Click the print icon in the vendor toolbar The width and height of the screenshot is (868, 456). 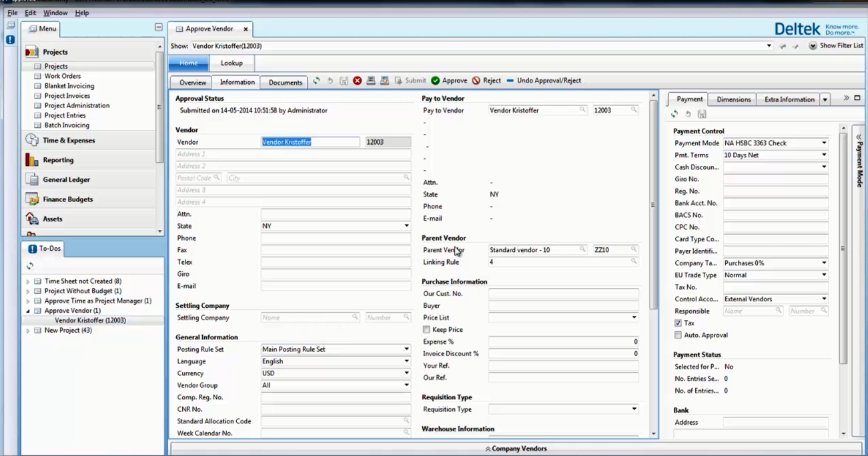click(x=371, y=81)
